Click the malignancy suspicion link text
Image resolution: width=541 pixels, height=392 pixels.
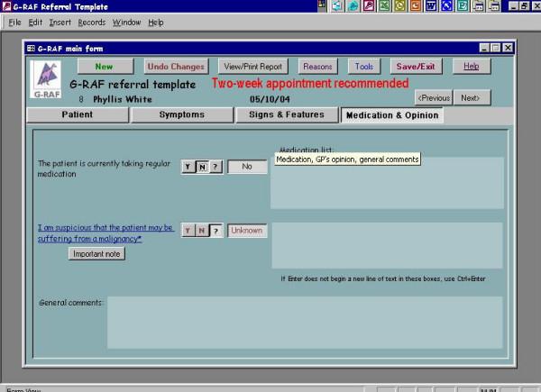(x=105, y=233)
